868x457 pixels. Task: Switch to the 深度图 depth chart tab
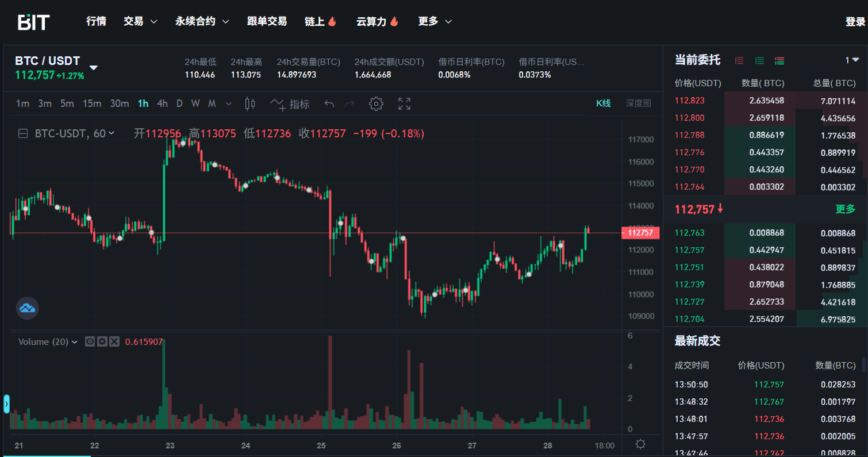tap(638, 103)
